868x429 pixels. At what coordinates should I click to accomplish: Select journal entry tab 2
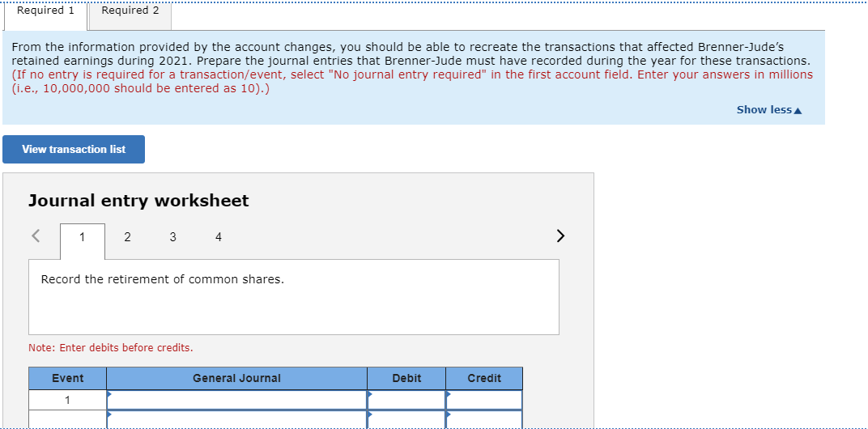pyautogui.click(x=127, y=237)
